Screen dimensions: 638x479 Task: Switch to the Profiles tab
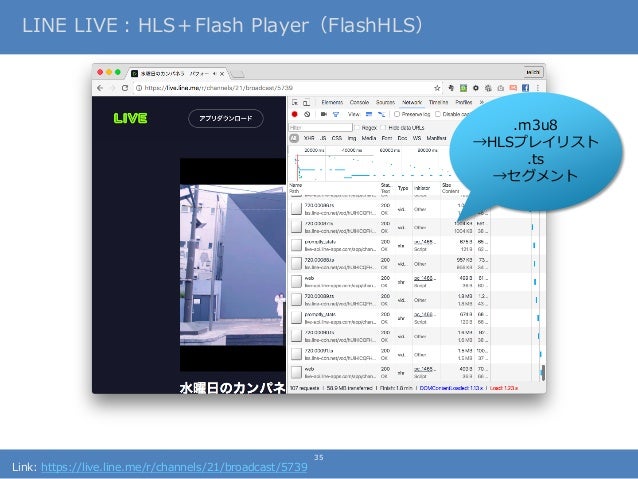463,102
